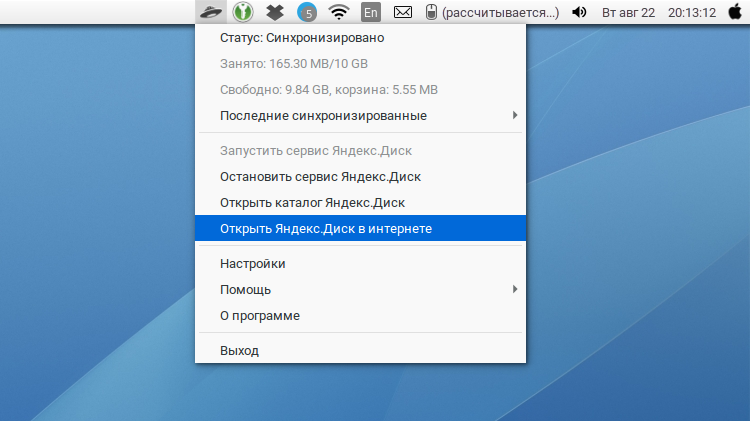Click the mouse battery indicator icon
Screen dimensions: 750x421
pyautogui.click(x=431, y=12)
